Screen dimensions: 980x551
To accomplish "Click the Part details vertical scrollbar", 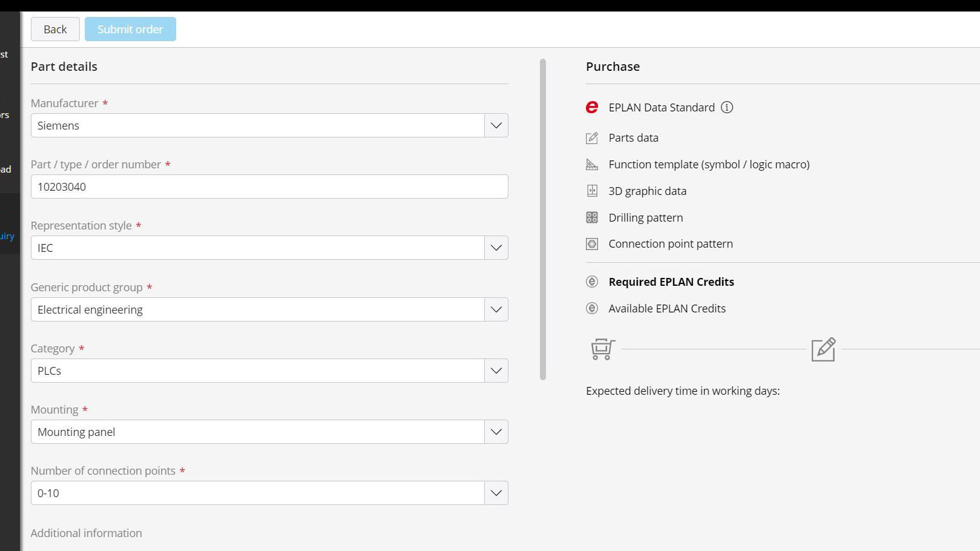I will click(x=543, y=219).
